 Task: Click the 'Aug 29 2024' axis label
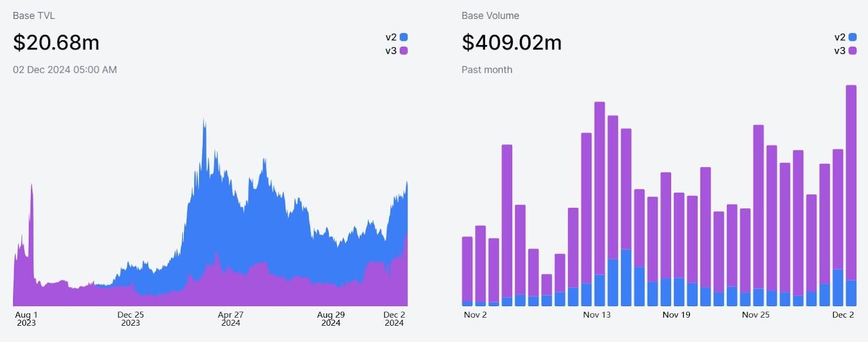(x=330, y=319)
